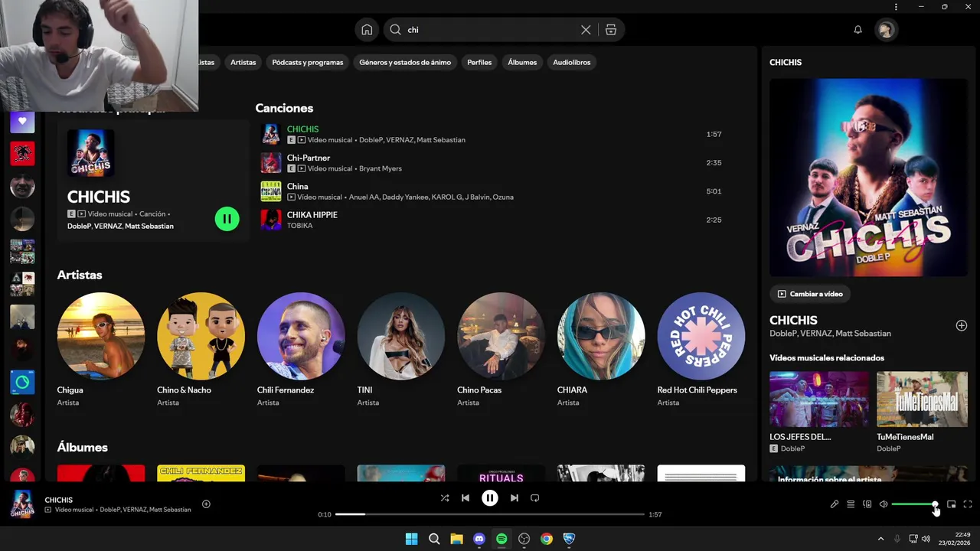Seek in the song progress bar

click(x=490, y=514)
